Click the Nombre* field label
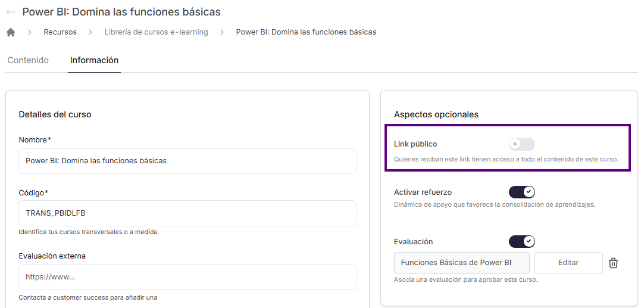Screen dimensions: 644x308 point(35,140)
